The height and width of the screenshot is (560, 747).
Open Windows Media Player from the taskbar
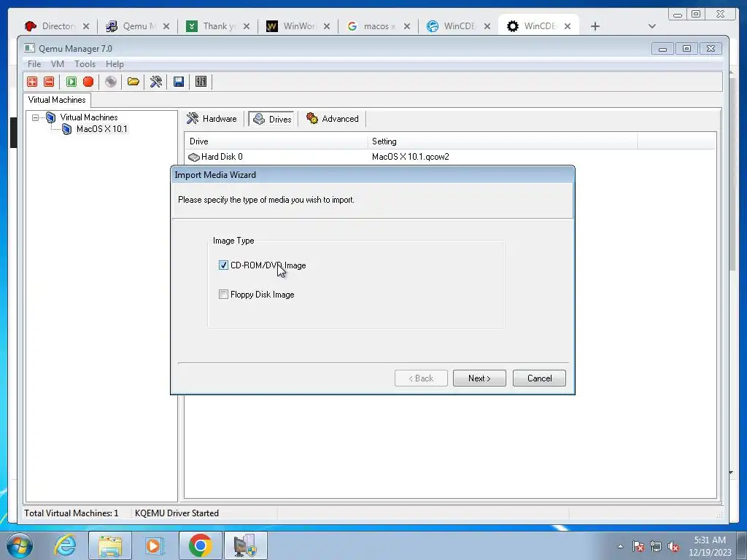(155, 545)
